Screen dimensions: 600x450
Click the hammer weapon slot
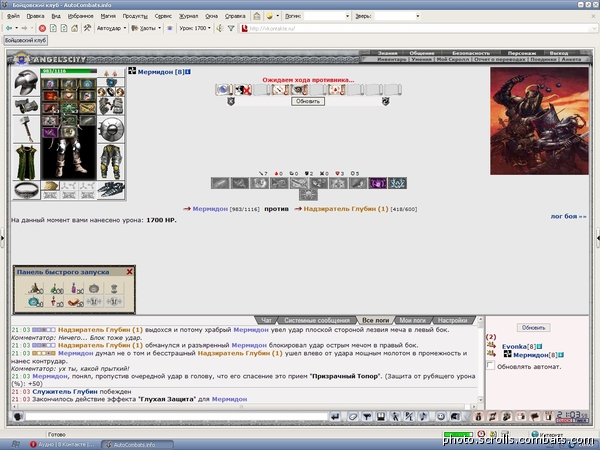pos(26,129)
